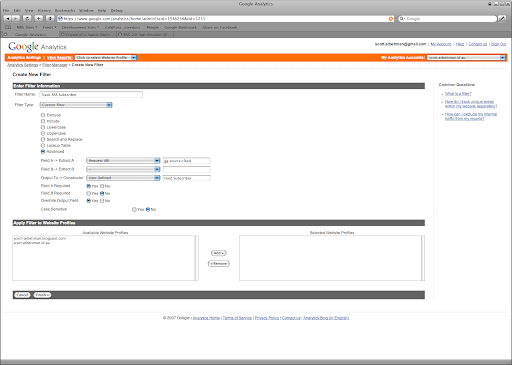Reload the page with the refresh icon
Image resolution: width=512 pixels, height=365 pixels.
pyautogui.click(x=27, y=19)
